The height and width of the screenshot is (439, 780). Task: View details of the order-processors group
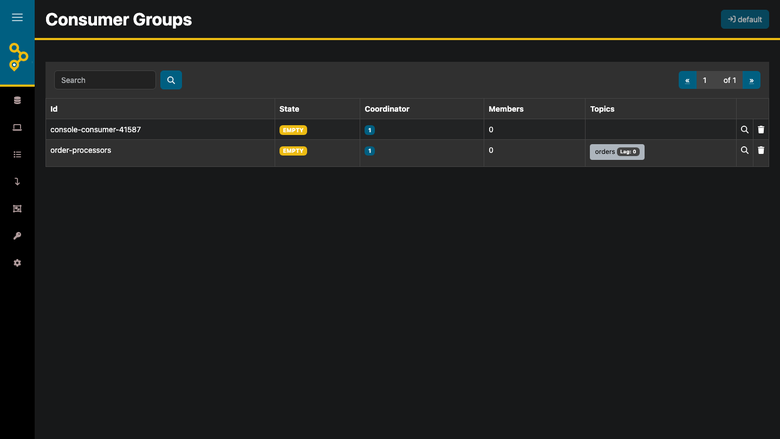pyautogui.click(x=744, y=150)
